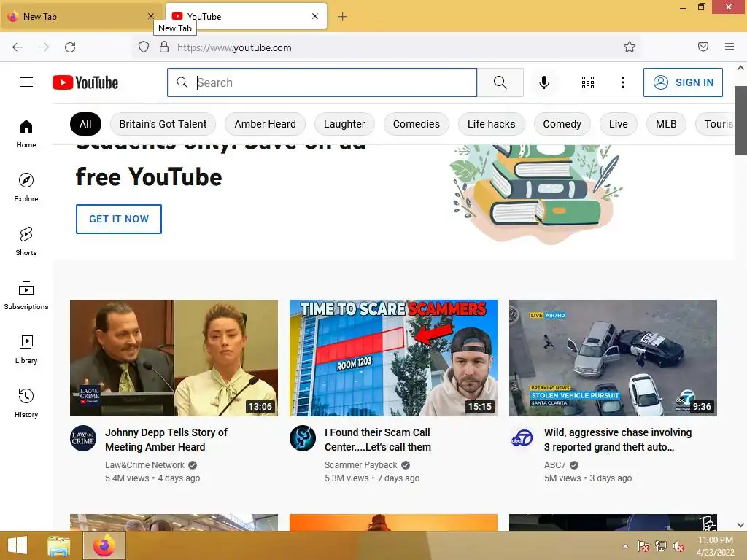Open Library in sidebar
This screenshot has height=560, width=747.
[26, 349]
